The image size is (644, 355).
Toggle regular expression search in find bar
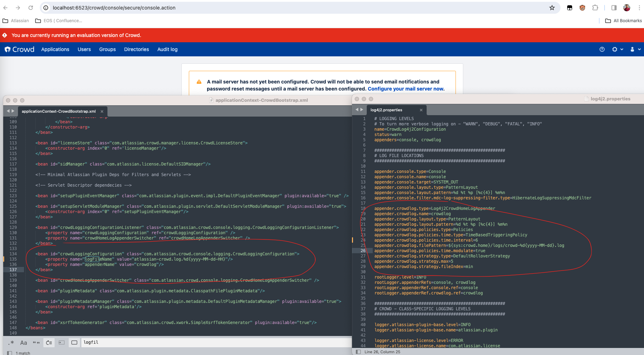tap(11, 342)
